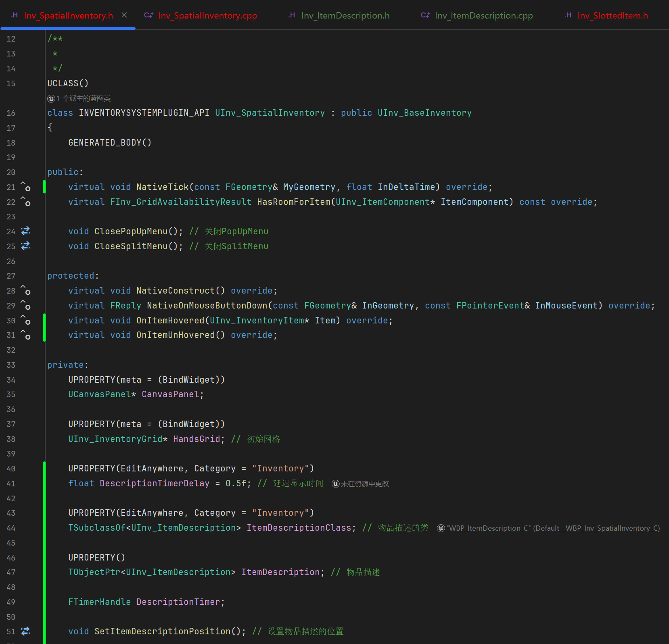Click the UInv_InventoryGrid type on line 38
This screenshot has height=644, width=669.
click(x=115, y=439)
